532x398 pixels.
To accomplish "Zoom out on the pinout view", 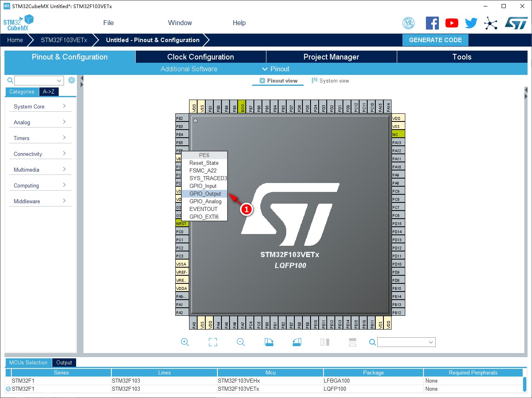I will [x=240, y=342].
